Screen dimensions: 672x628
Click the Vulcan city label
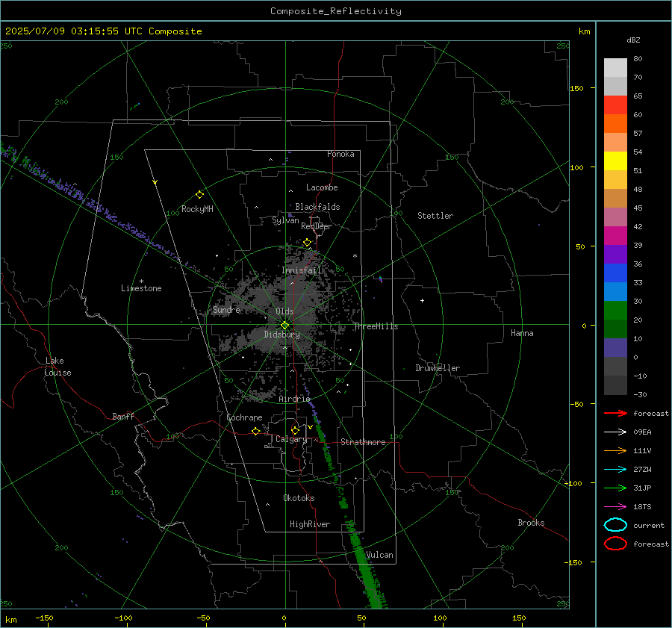point(379,555)
